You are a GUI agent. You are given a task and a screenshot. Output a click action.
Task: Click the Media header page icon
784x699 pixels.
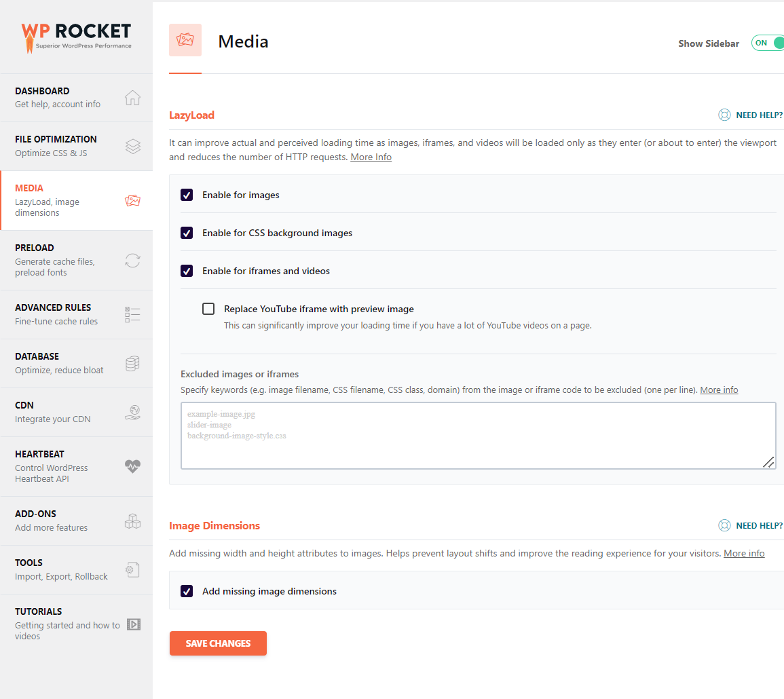point(185,40)
